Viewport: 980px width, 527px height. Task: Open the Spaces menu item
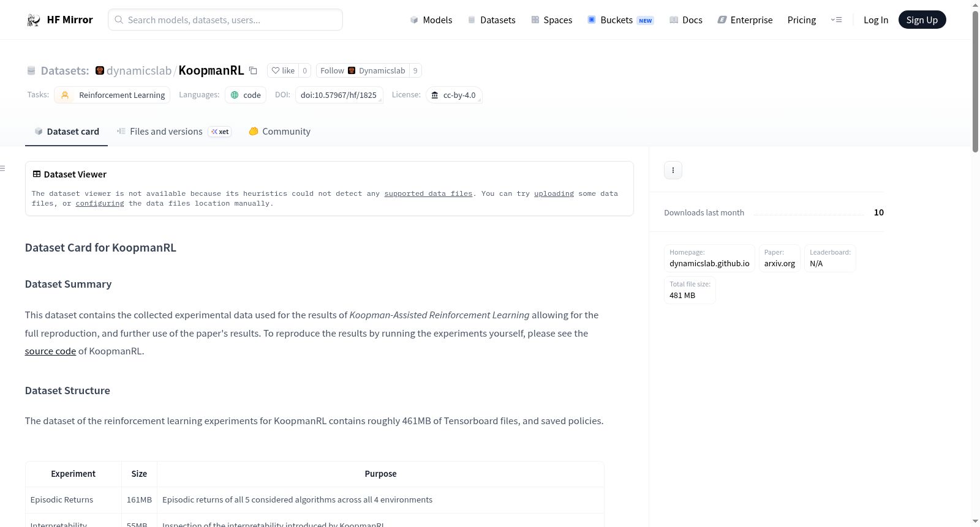[552, 20]
